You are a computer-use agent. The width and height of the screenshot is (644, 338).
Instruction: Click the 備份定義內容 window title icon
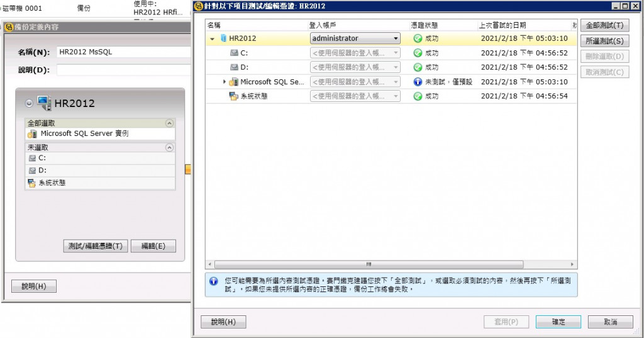(x=9, y=27)
